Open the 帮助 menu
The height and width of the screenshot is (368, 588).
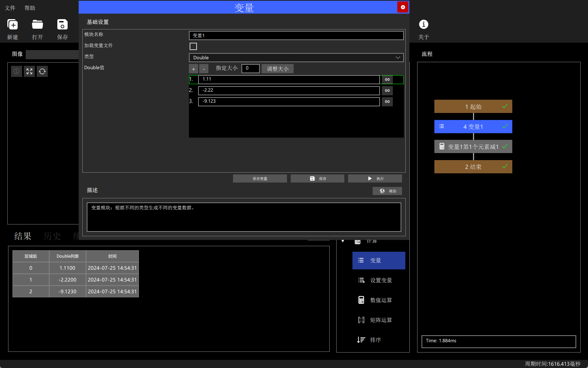(x=30, y=8)
